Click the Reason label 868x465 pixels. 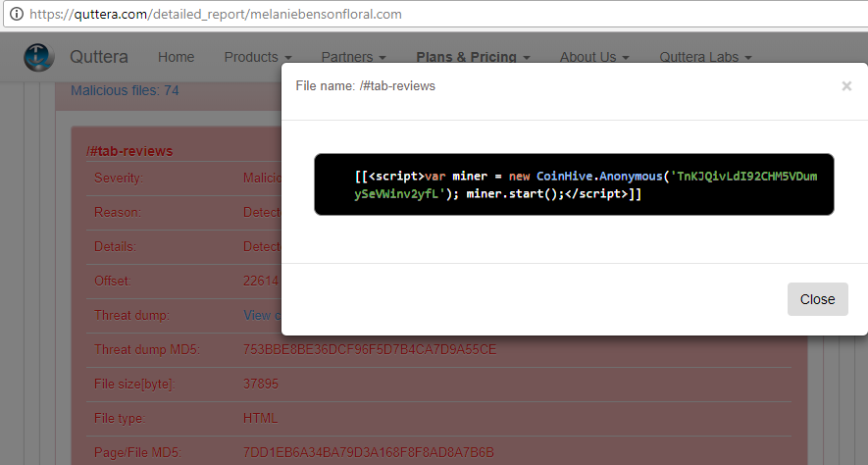[x=118, y=213]
